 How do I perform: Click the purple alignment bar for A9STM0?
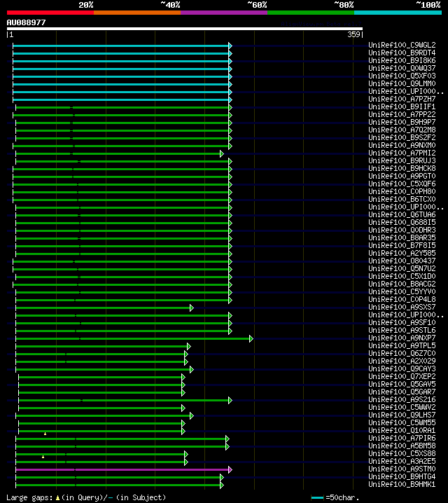(122, 469)
